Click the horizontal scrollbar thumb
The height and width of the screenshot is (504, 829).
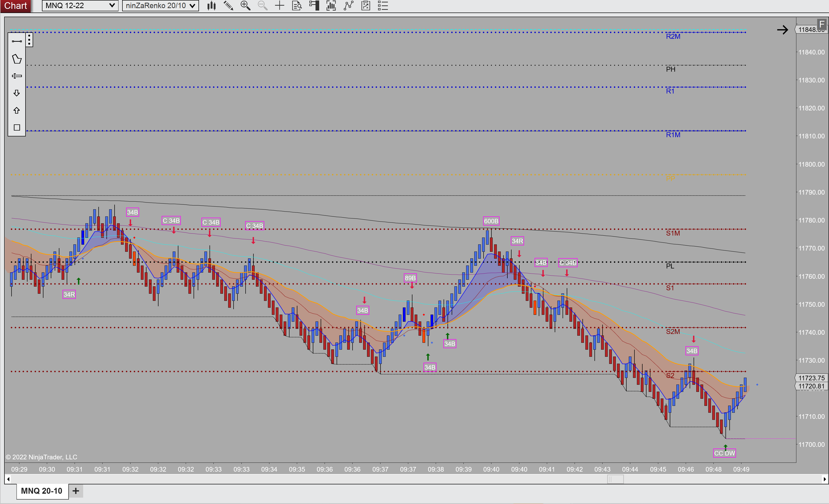[x=615, y=479]
